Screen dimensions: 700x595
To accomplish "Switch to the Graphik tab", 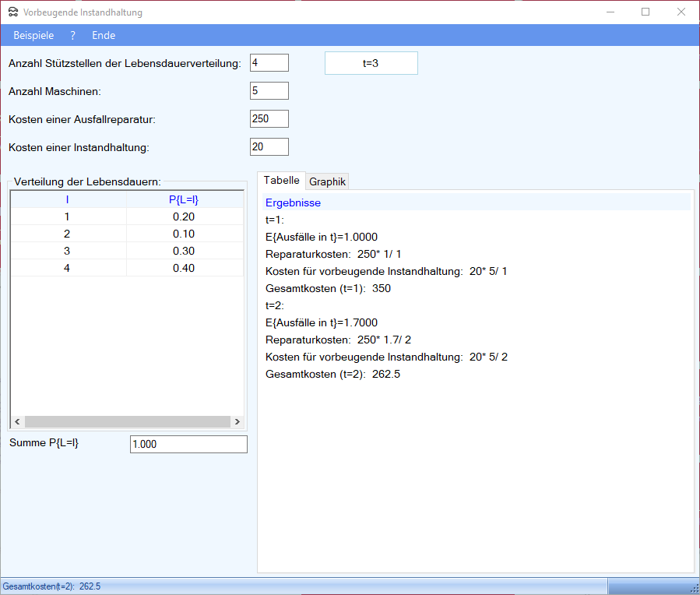I will (327, 181).
